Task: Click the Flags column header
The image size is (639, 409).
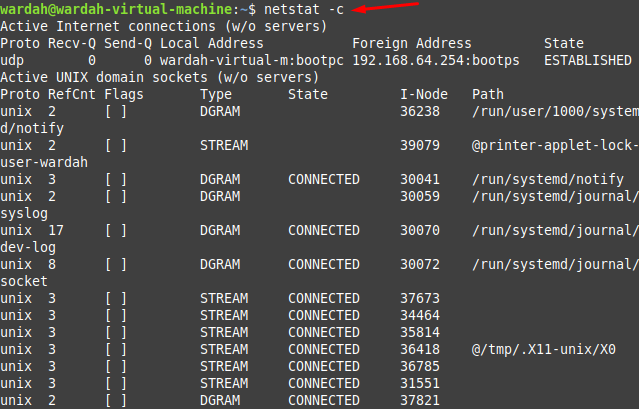Action: 124,95
